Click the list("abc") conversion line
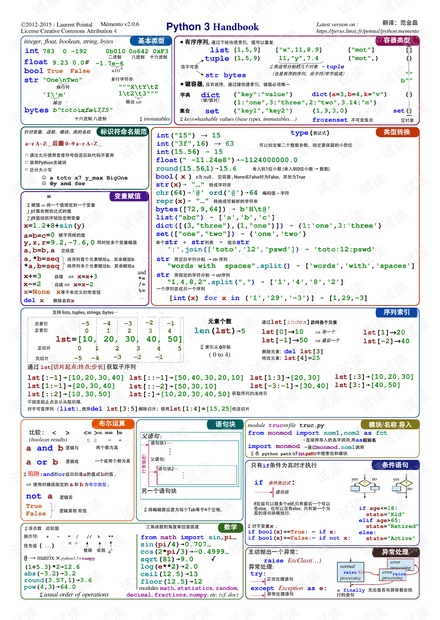Screen dimensions: 440x620 tap(215, 217)
